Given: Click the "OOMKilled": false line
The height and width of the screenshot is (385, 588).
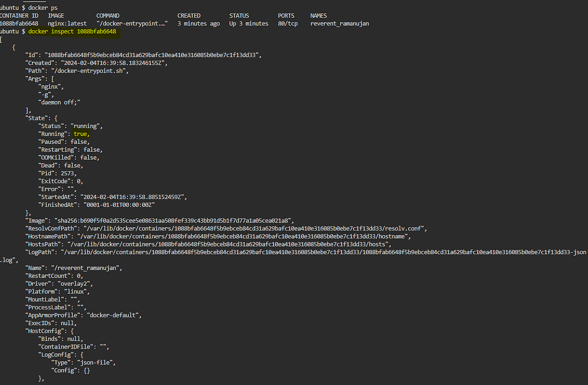Looking at the screenshot, I should coord(69,157).
